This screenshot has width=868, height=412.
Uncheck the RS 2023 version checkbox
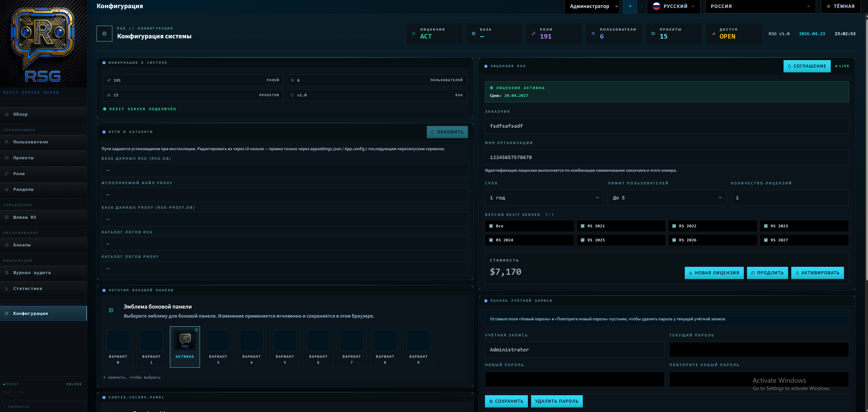click(x=766, y=226)
